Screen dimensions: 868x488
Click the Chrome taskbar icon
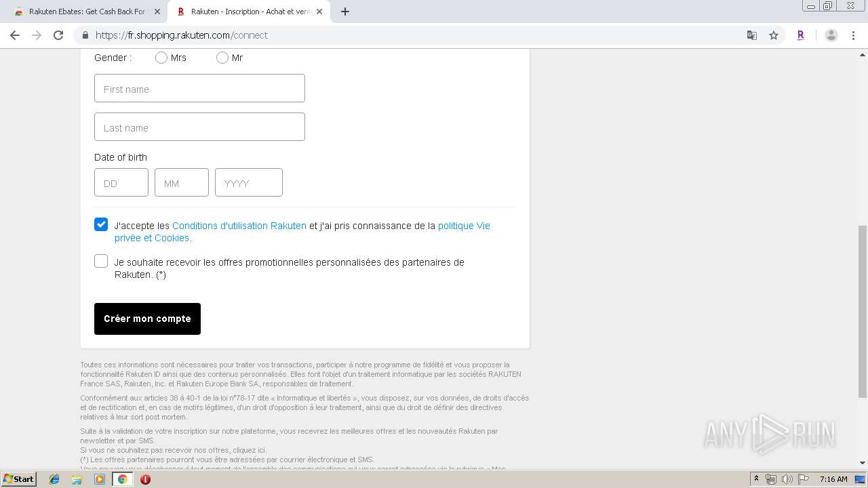pyautogui.click(x=122, y=479)
